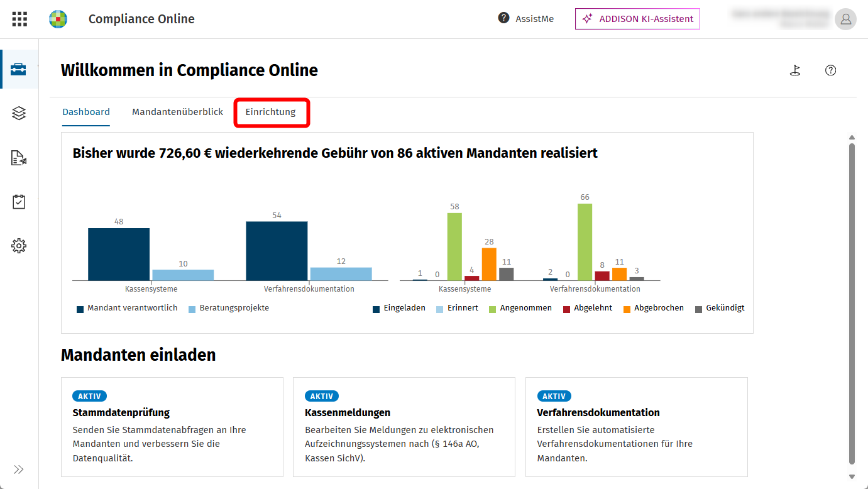Click the green bar labeled 66
The width and height of the screenshot is (868, 489).
[x=585, y=242]
